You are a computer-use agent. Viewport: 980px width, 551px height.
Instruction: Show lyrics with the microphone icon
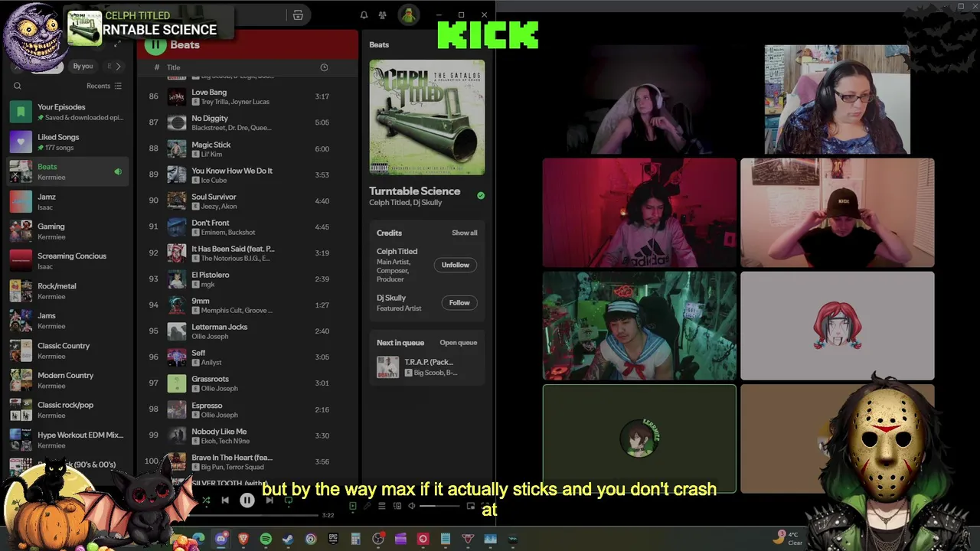[367, 506]
